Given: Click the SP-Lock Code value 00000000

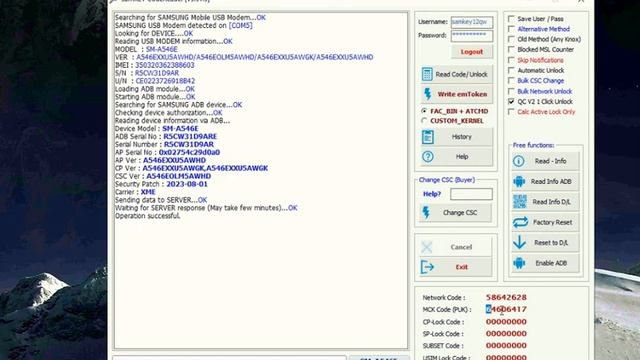Looking at the screenshot, I should pos(506,333).
